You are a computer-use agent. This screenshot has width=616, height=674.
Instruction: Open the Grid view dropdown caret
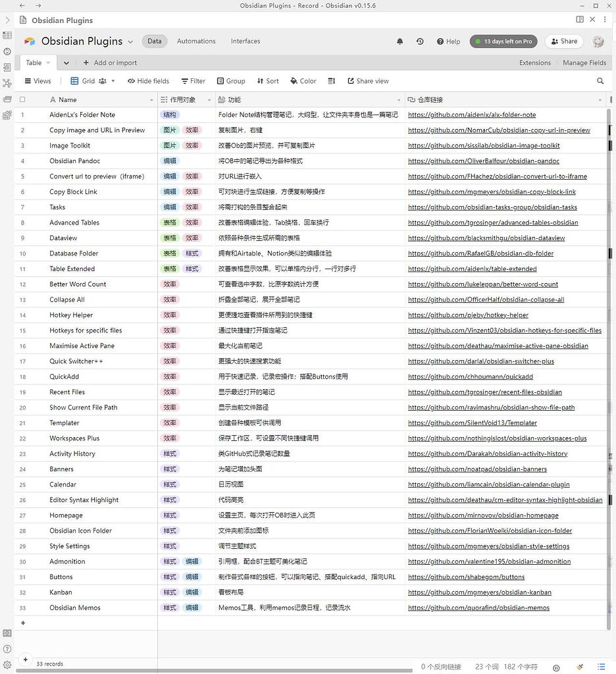pos(113,81)
